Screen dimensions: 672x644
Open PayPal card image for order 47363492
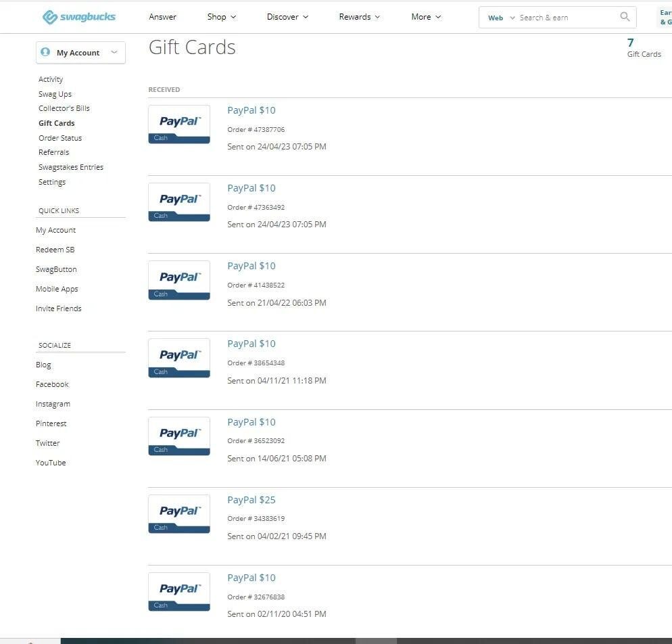pos(179,202)
